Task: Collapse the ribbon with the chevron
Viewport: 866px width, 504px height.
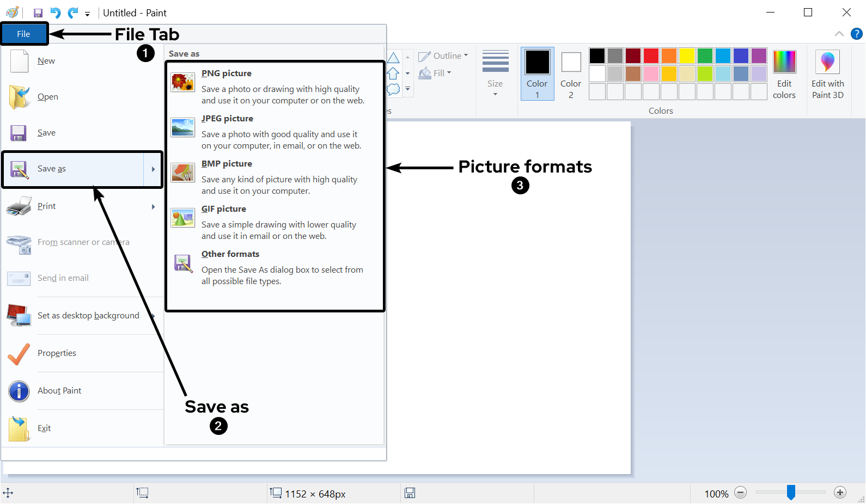Action: coord(839,34)
